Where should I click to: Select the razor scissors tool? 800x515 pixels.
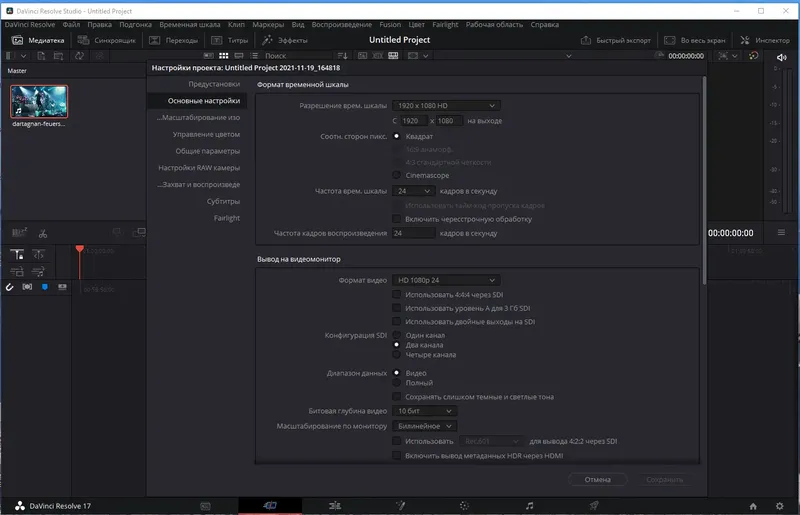click(43, 234)
